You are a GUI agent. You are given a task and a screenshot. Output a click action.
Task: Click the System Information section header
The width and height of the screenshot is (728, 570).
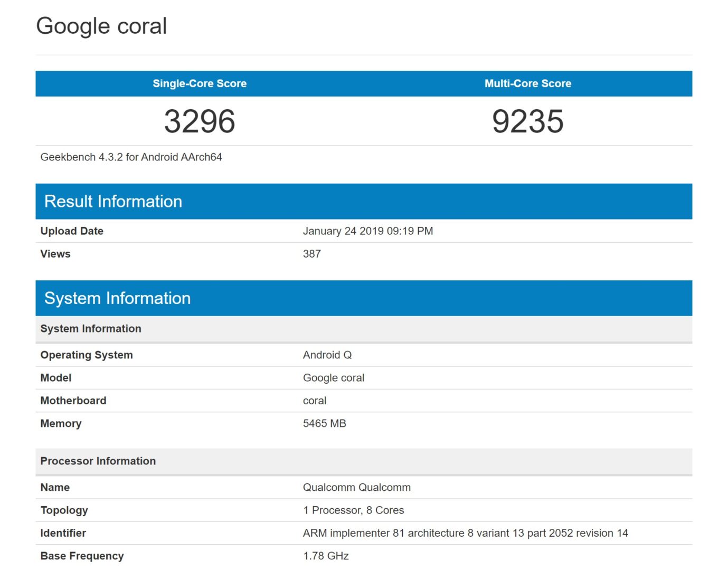[x=118, y=298]
